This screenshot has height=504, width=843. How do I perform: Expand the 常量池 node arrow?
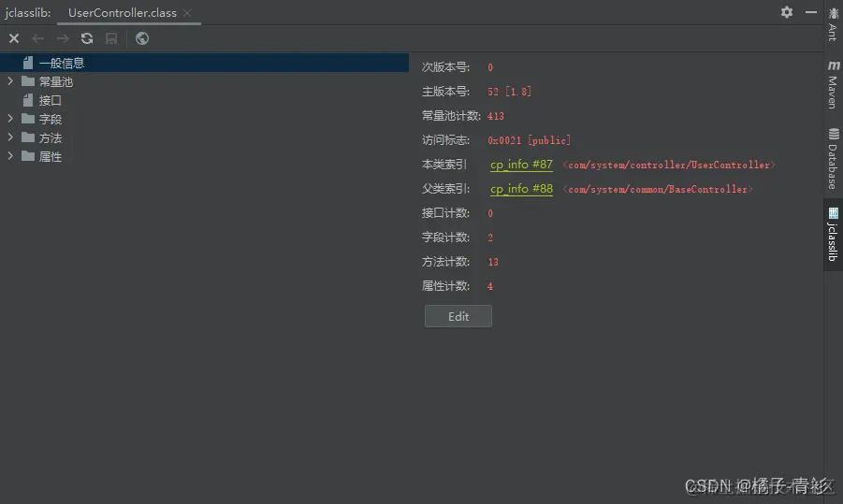point(10,81)
